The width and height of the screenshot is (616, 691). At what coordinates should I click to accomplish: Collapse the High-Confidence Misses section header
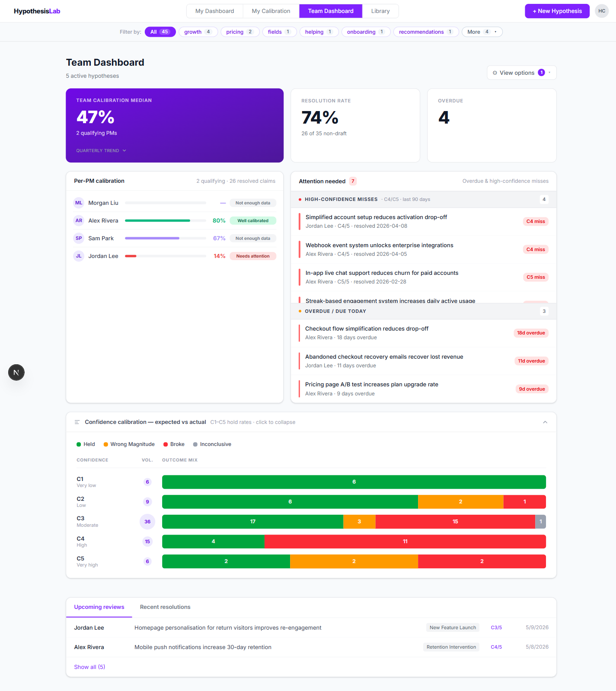point(424,199)
